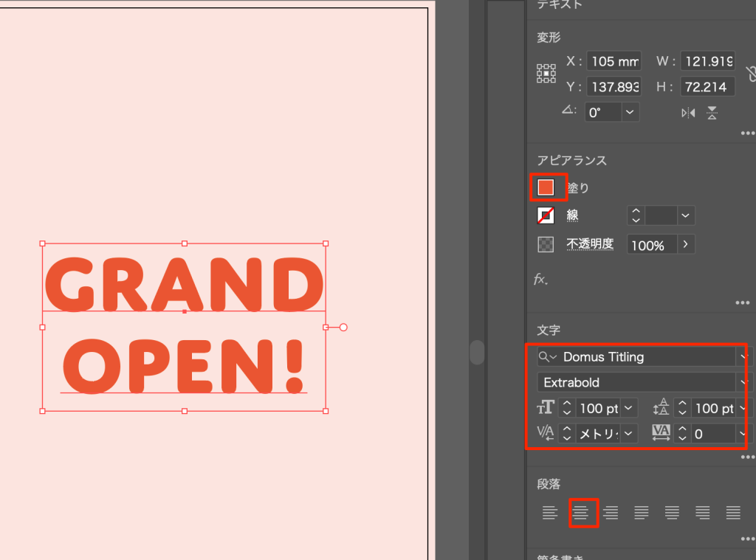Select left paragraph alignment
This screenshot has width=756, height=560.
click(x=550, y=512)
